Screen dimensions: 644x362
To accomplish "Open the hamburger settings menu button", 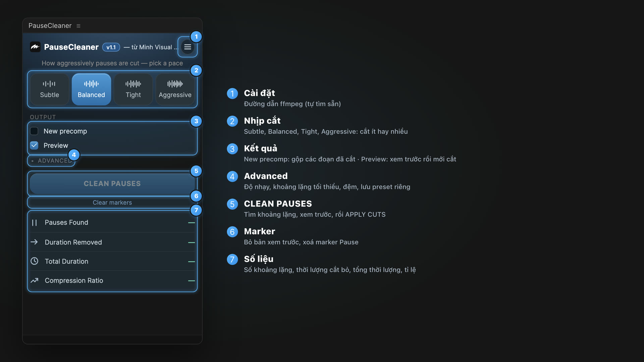I will (x=187, y=47).
